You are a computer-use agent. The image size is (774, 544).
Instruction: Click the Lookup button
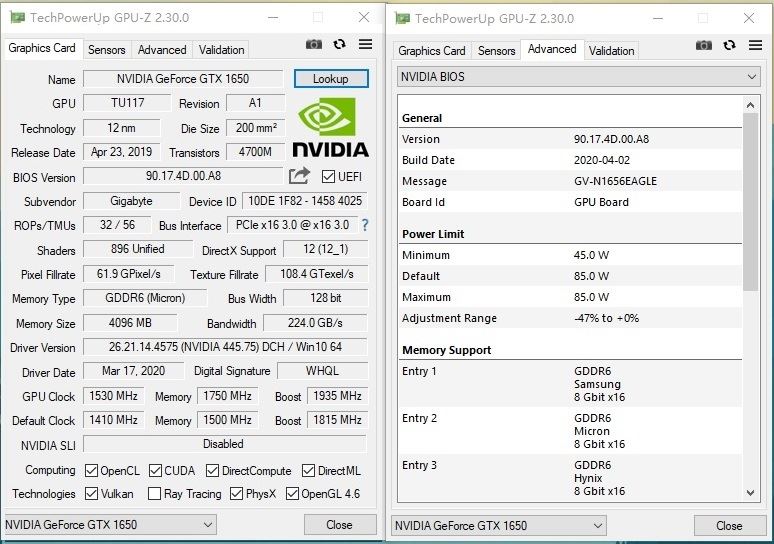click(331, 78)
